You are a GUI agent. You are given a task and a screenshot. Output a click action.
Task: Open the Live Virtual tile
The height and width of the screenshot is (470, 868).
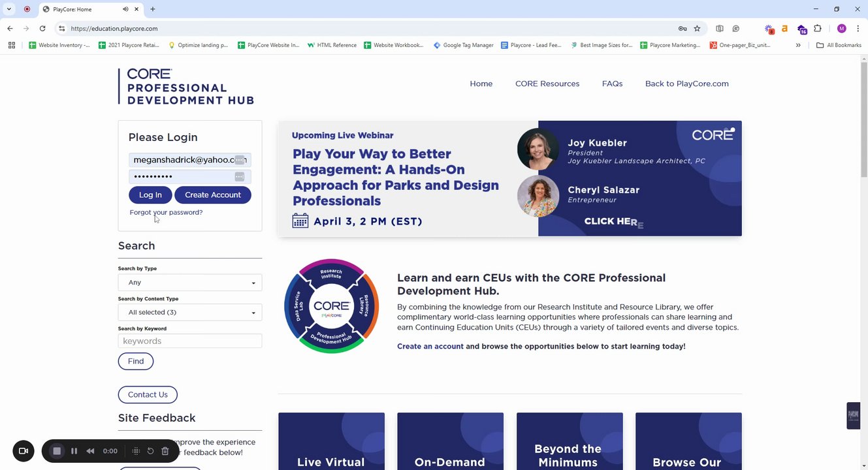332,441
